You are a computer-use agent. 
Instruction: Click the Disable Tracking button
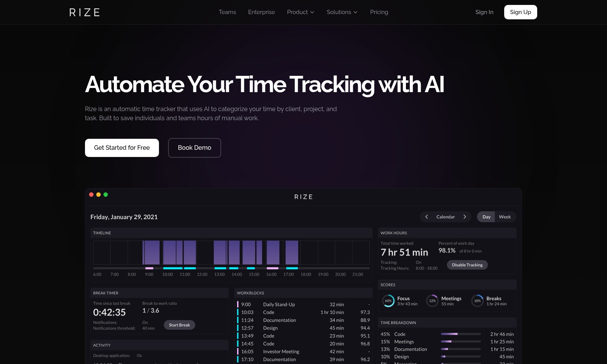467,265
